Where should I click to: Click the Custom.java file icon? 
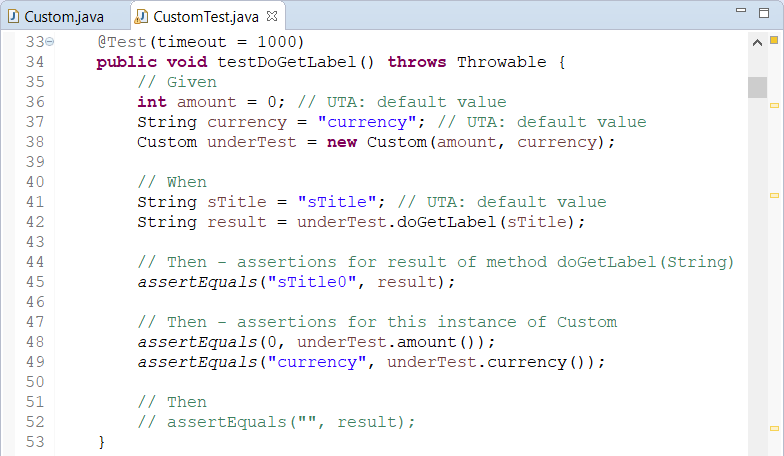coord(14,16)
